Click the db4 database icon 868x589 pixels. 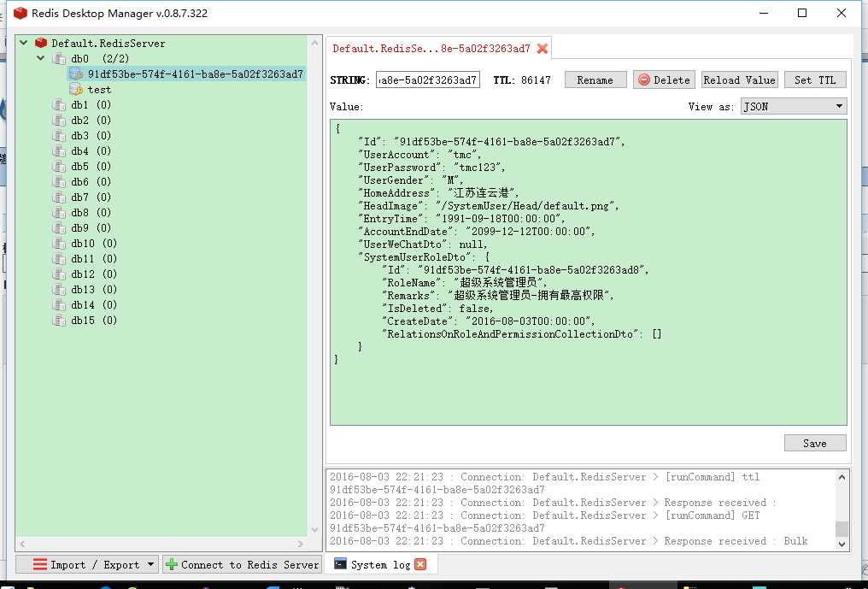(59, 150)
